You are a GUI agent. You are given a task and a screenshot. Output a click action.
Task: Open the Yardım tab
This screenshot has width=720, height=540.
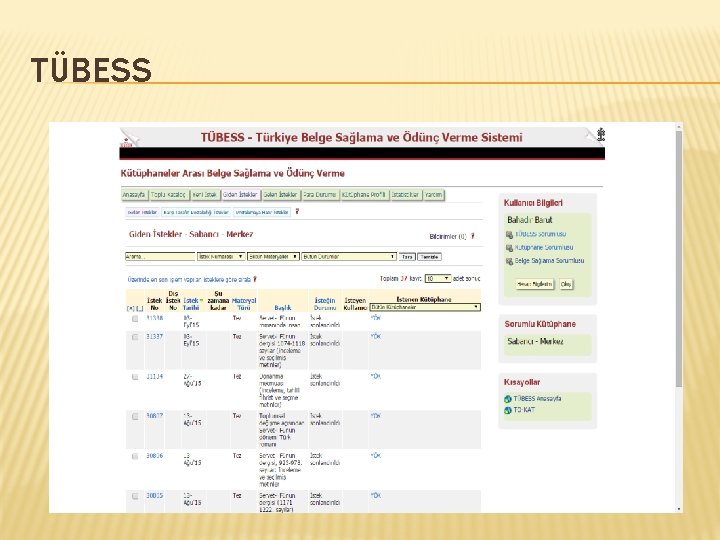coord(433,195)
